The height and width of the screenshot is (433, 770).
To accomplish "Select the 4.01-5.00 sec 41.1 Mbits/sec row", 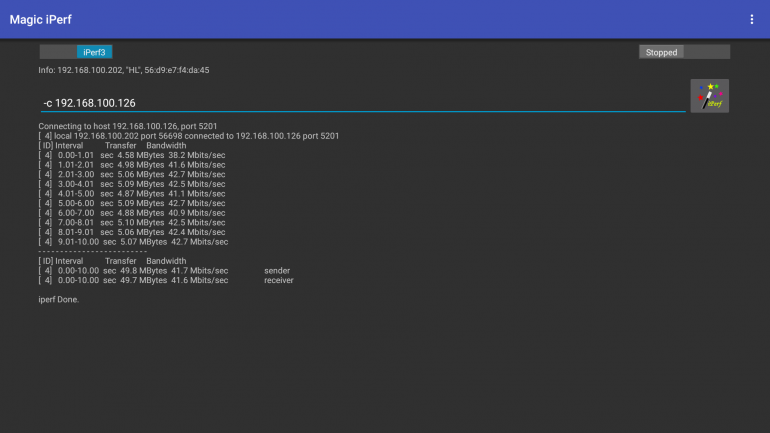I will 131,194.
